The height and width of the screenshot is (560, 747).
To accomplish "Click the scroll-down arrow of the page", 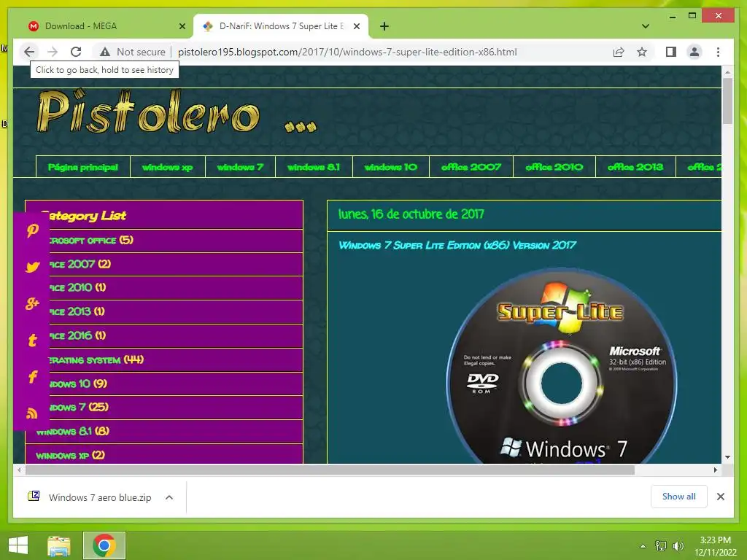I will 727,457.
